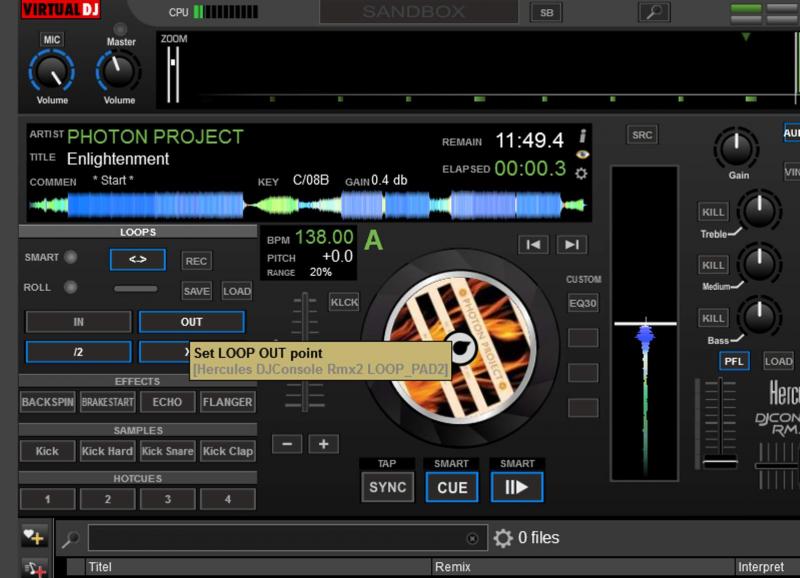Click the Bass EQ knob
This screenshot has width=800, height=578.
(760, 316)
